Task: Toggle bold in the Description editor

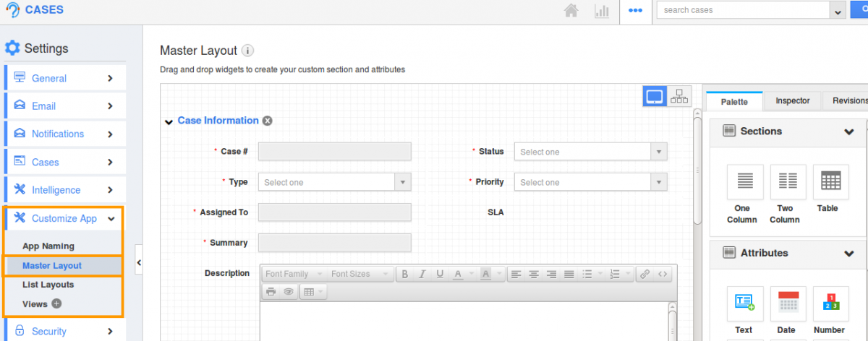Action: pos(404,274)
